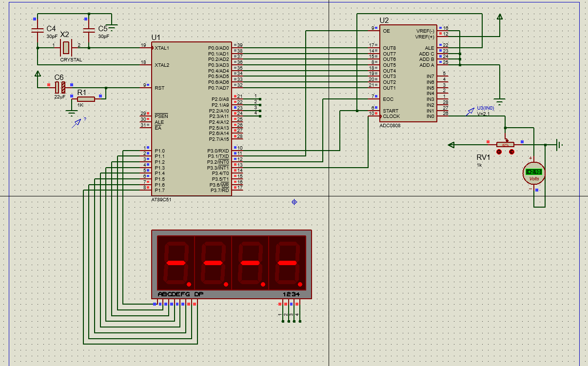Click the OUT8 pin label on U2

389,48
